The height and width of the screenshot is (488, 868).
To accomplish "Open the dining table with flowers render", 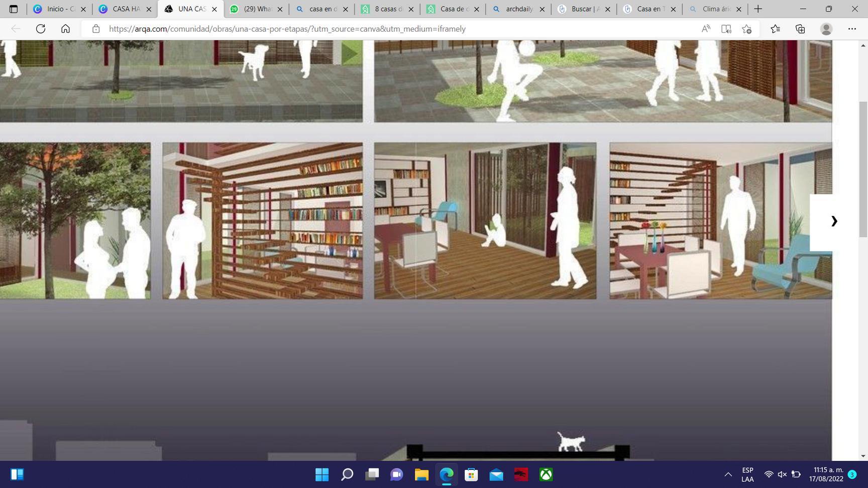I will coord(721,221).
